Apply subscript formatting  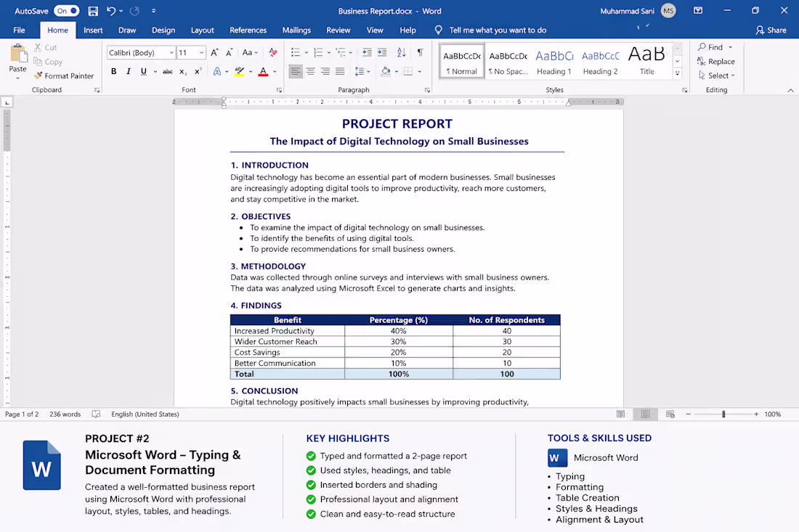click(x=183, y=72)
